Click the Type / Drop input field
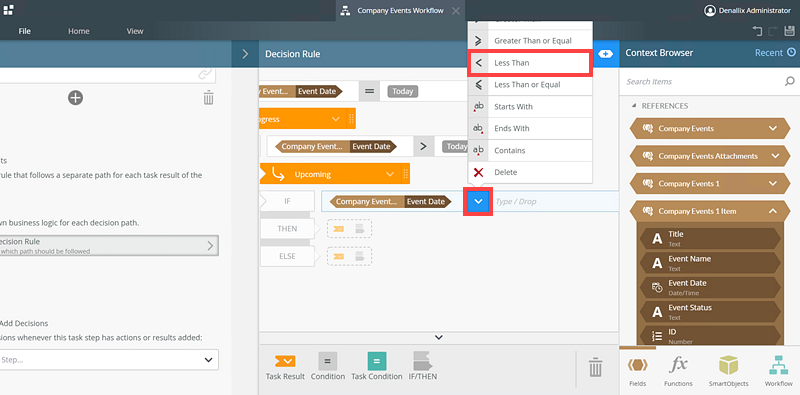The image size is (800, 395). tap(555, 202)
